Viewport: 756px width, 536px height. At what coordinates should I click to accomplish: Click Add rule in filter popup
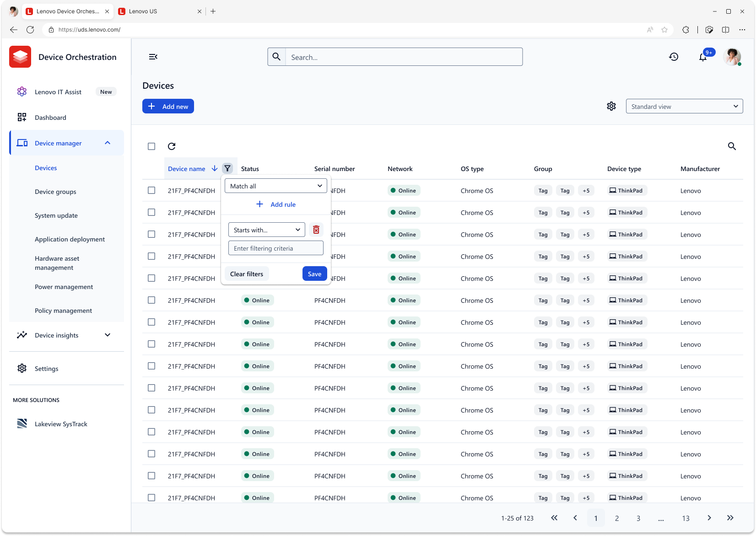[276, 204]
